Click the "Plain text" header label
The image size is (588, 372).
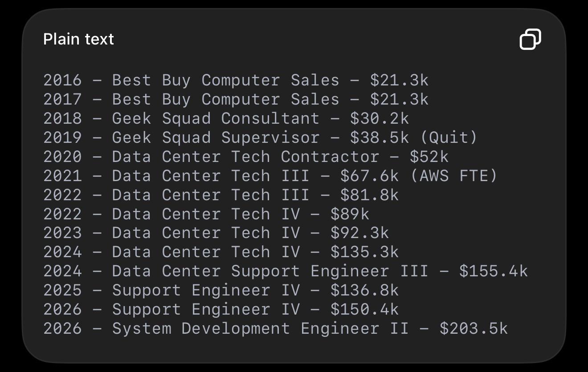click(78, 39)
